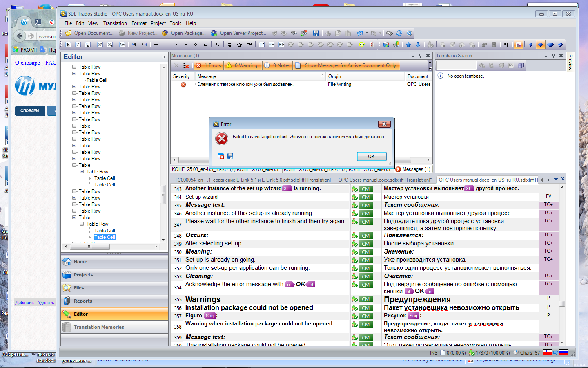The width and height of the screenshot is (588, 368).
Task: Go to previous segment with blue up arrow
Action: (408, 45)
